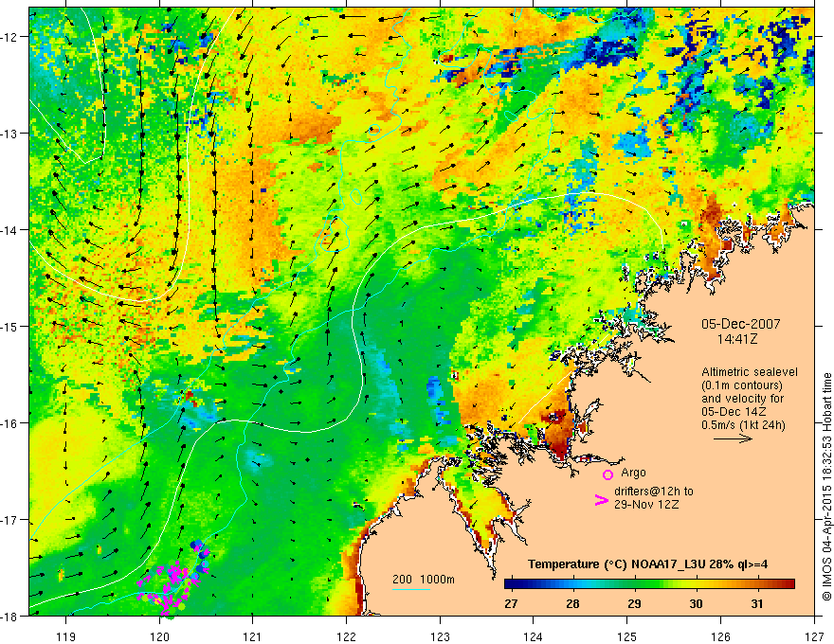Click the 0.5m/s velocity scale arrow
The image size is (834, 644).
click(x=733, y=438)
